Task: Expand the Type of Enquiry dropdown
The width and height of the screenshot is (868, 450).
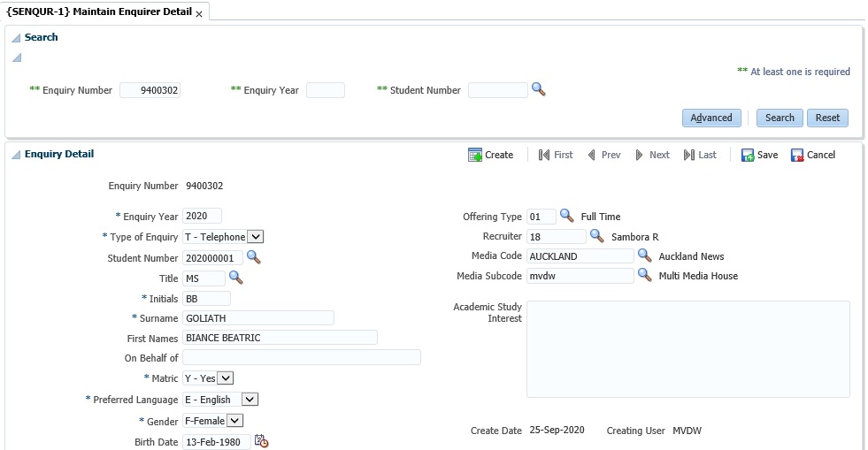Action: tap(255, 237)
